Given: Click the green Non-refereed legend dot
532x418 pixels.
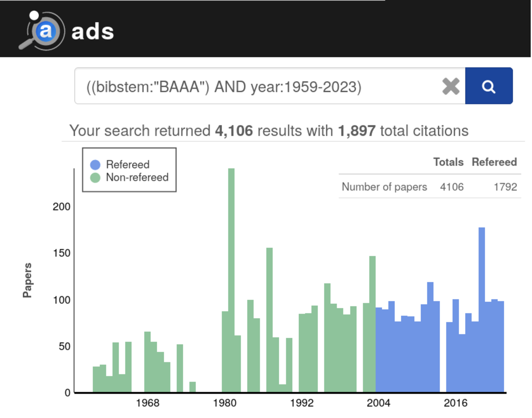Looking at the screenshot, I should pos(95,178).
